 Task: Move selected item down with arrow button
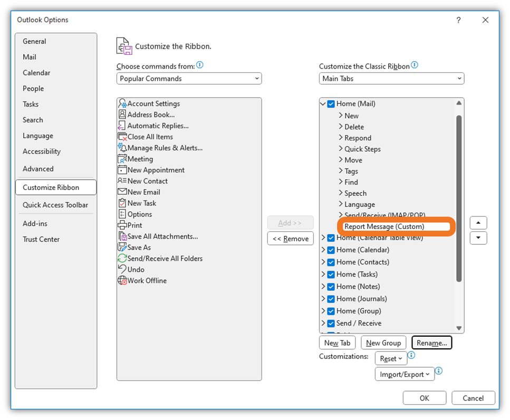(478, 238)
